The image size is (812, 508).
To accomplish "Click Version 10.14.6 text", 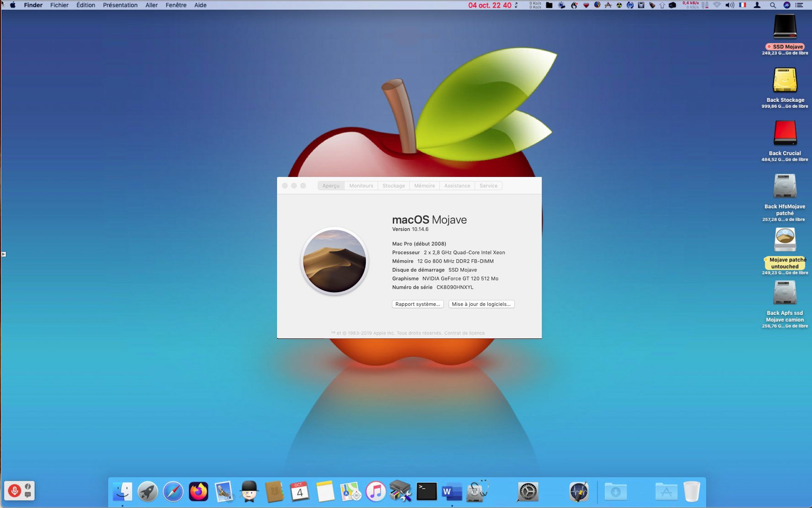I will [410, 229].
